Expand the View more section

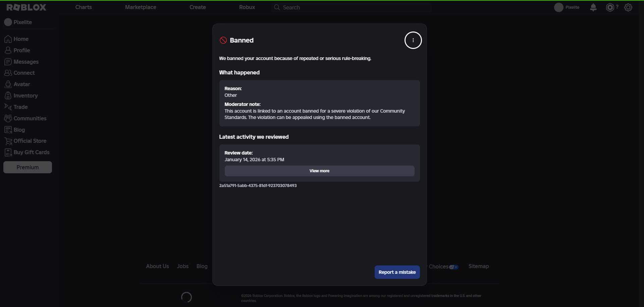(x=319, y=171)
